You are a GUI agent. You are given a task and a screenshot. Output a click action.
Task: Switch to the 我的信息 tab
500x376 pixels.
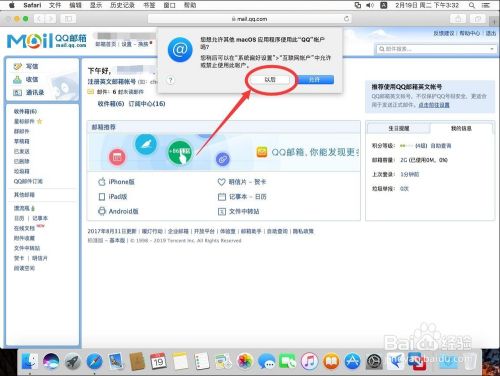[x=461, y=128]
